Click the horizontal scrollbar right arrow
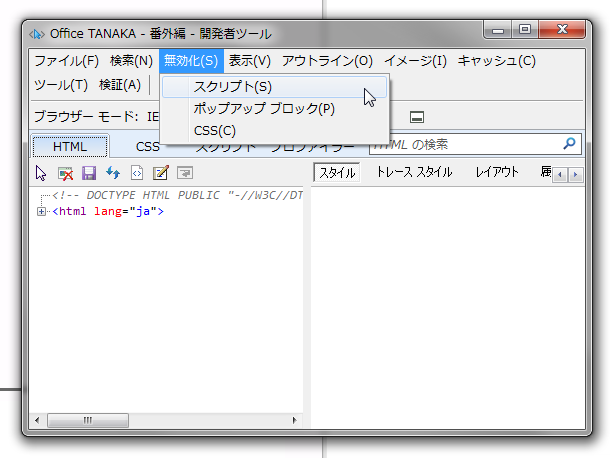The height and width of the screenshot is (458, 610). tap(294, 420)
